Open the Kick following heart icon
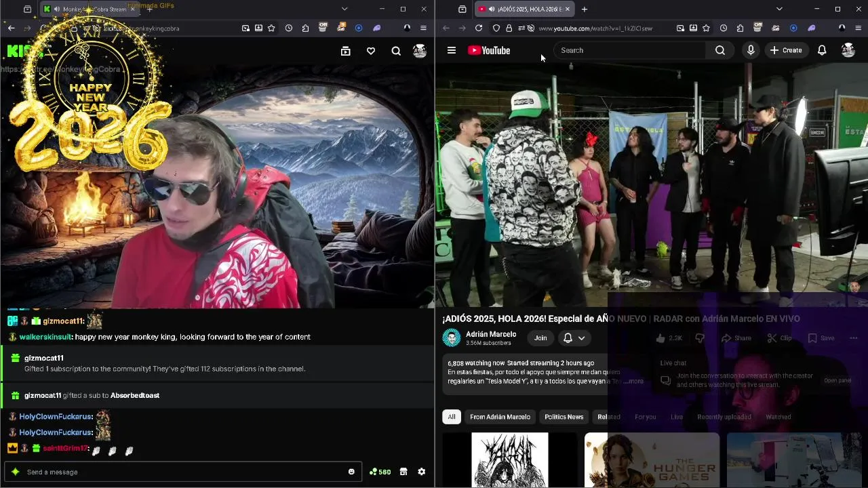 point(371,51)
